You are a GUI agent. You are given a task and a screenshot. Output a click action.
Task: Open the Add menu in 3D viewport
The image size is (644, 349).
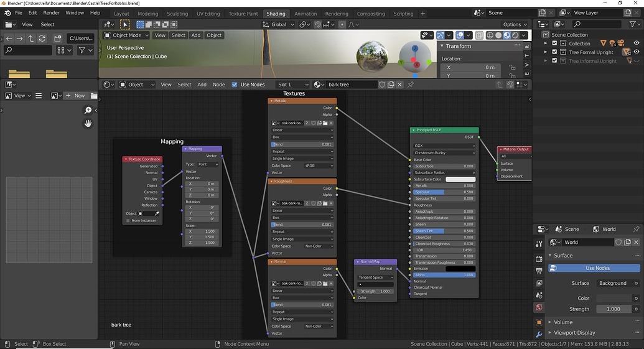pos(196,35)
